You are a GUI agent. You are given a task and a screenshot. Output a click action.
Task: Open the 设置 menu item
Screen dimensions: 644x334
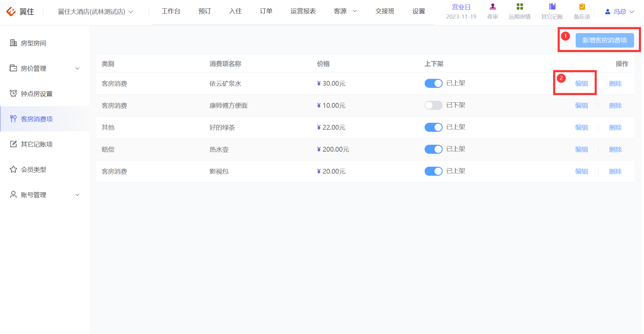419,11
